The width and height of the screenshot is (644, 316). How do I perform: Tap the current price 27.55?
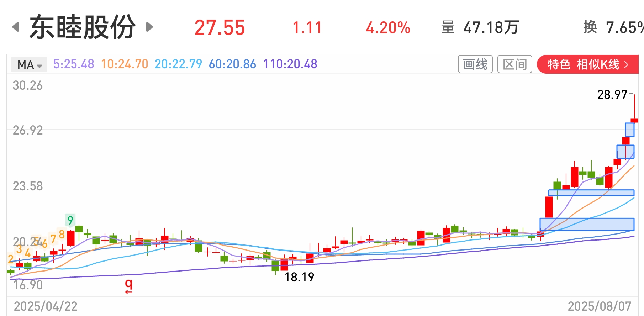click(x=220, y=28)
